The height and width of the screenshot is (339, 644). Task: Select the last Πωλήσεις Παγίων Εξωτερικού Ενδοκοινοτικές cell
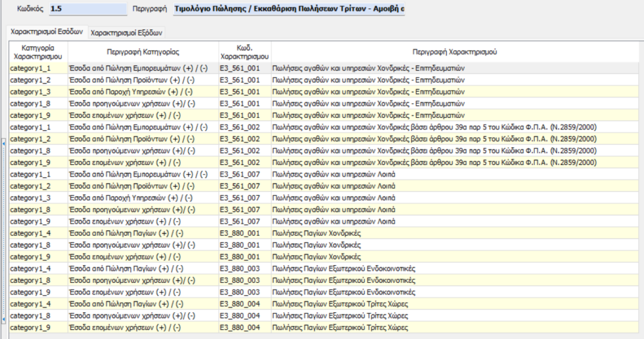click(343, 292)
